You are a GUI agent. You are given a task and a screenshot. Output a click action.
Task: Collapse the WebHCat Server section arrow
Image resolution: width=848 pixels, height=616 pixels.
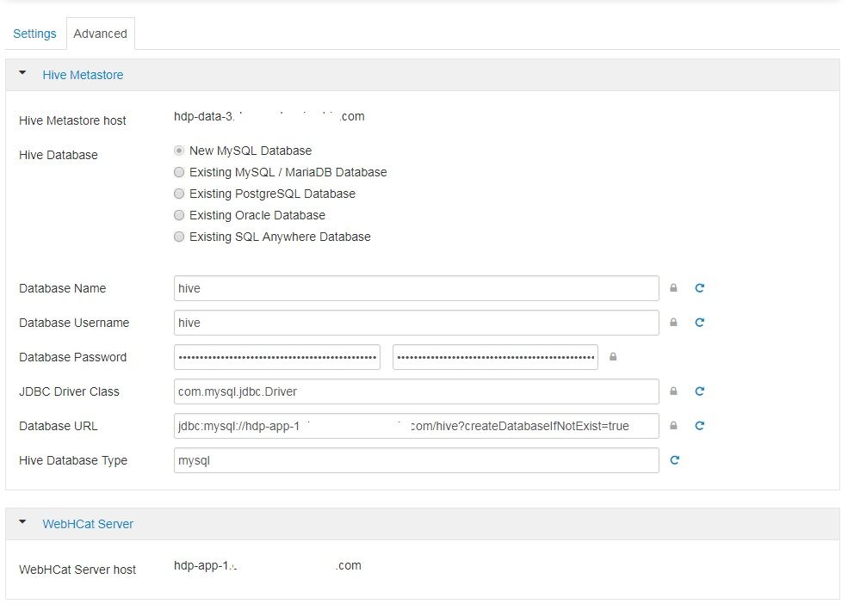(x=22, y=523)
